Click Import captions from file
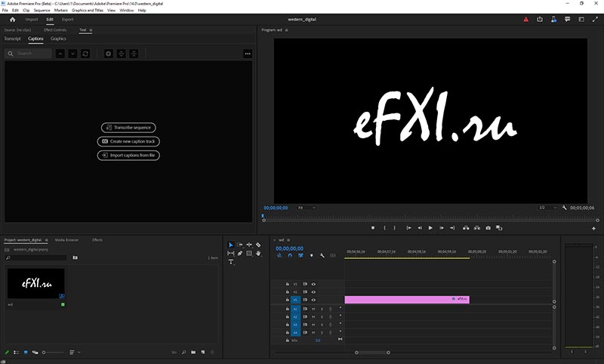Viewport: 604px width, 364px height. [x=129, y=155]
